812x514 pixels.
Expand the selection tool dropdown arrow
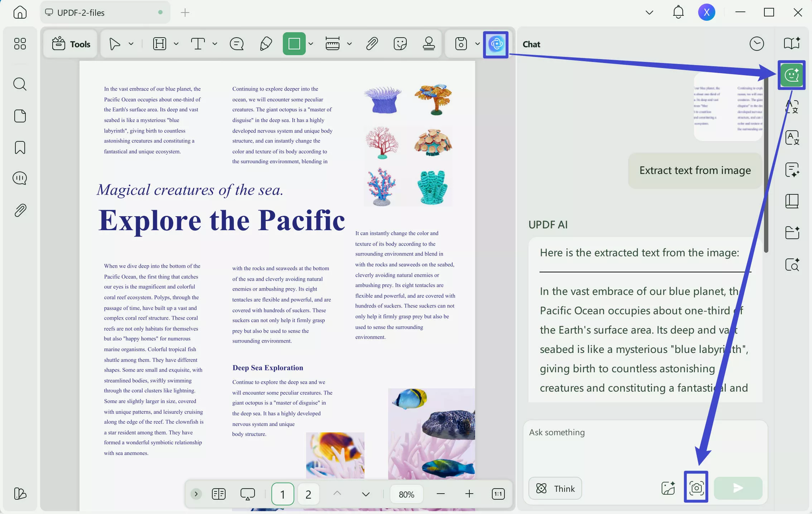tap(131, 44)
